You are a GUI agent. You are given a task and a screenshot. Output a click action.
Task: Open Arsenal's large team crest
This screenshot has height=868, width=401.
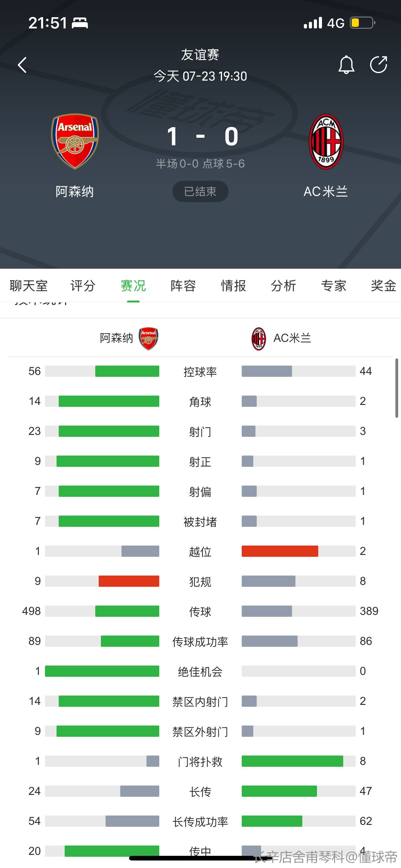coord(75,141)
